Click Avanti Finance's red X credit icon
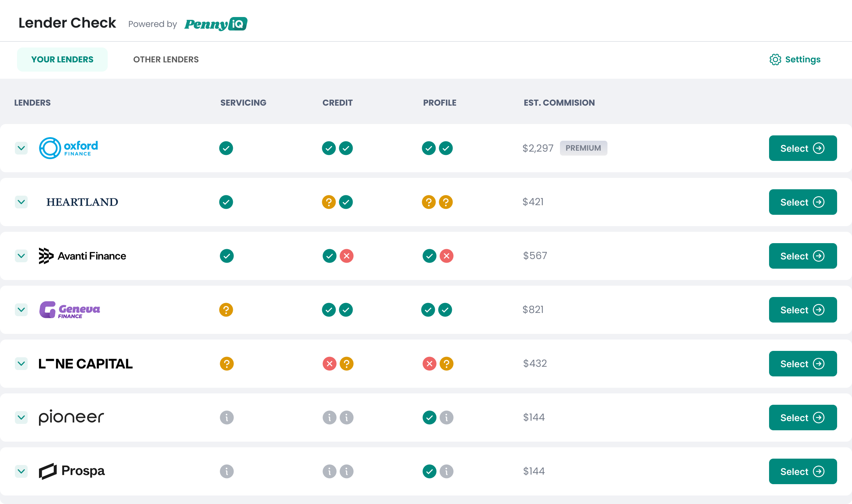This screenshot has width=852, height=504. point(346,256)
